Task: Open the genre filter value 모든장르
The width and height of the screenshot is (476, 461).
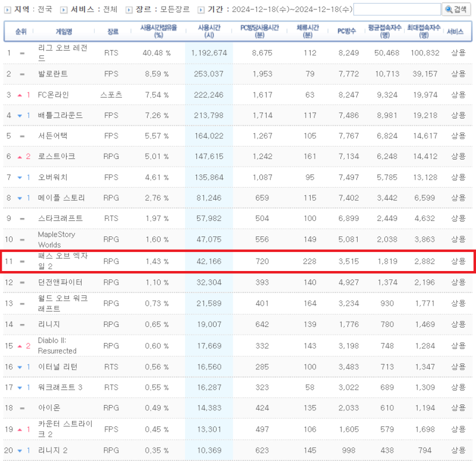Action: pyautogui.click(x=175, y=10)
